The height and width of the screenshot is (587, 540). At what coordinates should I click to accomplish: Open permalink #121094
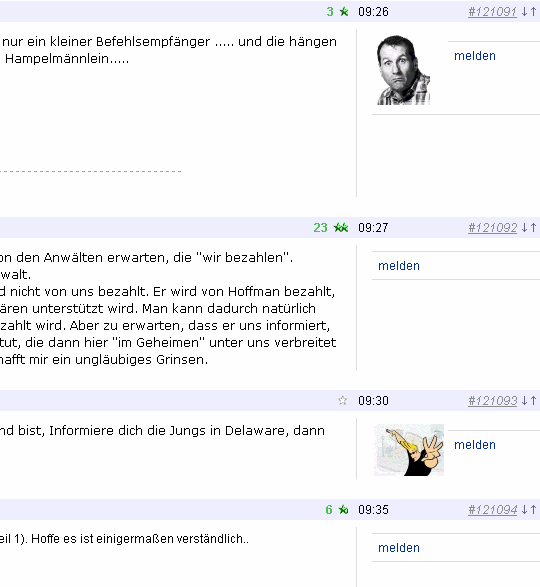point(492,510)
